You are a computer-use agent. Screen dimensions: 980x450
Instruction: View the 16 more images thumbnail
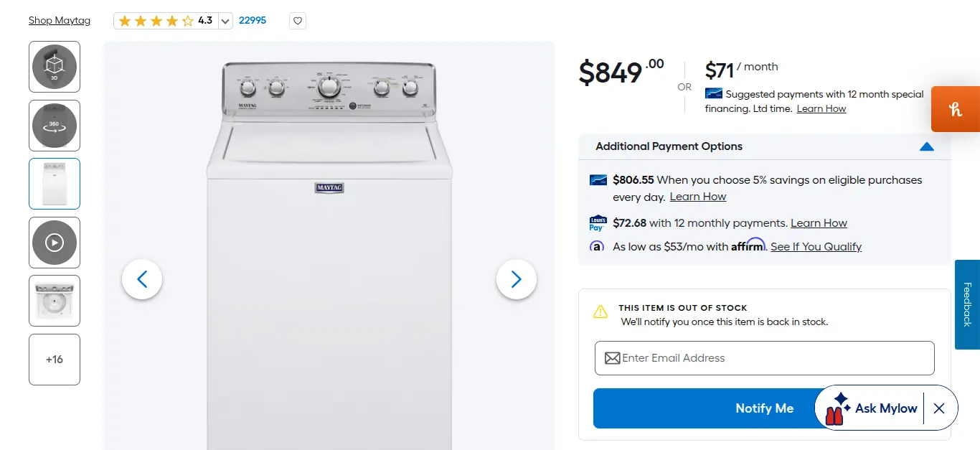[x=55, y=360]
